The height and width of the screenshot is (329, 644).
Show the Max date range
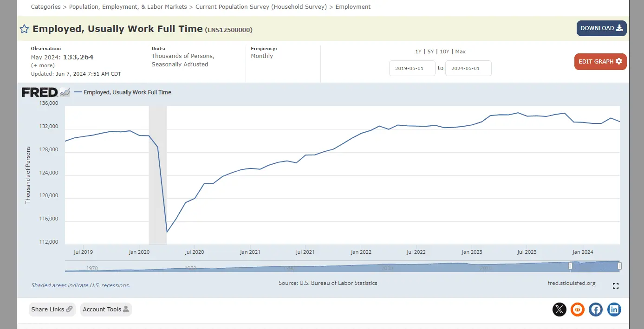coord(461,52)
